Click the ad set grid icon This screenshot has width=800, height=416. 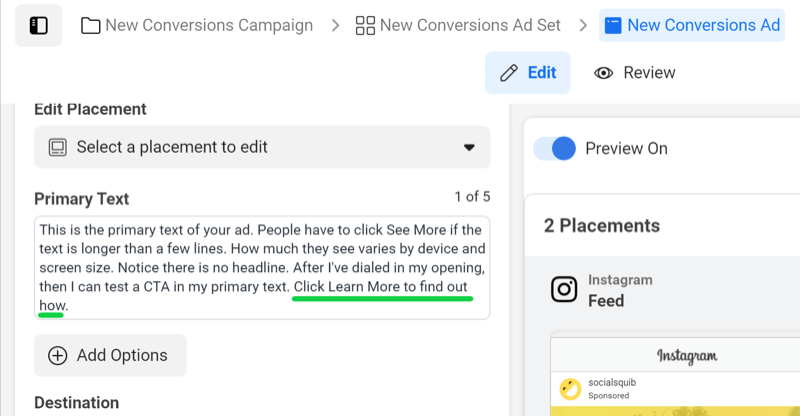click(365, 25)
